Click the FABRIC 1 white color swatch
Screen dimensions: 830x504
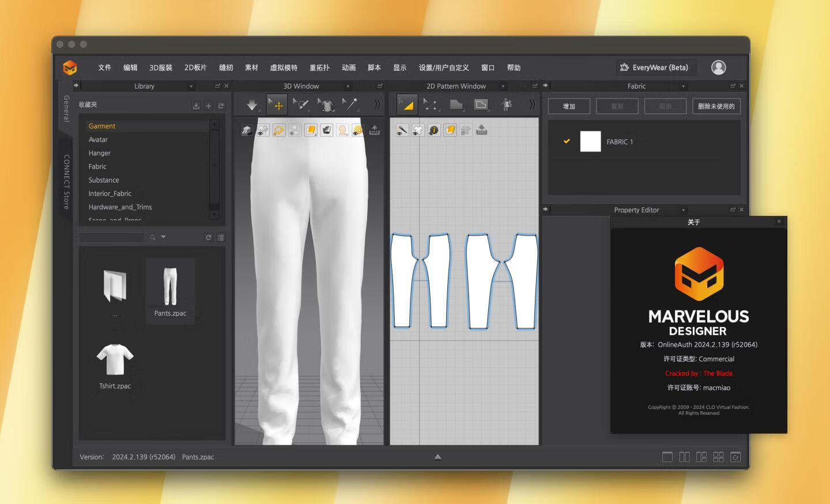[590, 141]
